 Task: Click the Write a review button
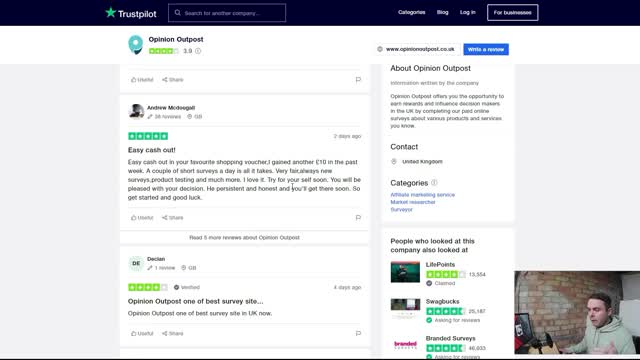486,49
